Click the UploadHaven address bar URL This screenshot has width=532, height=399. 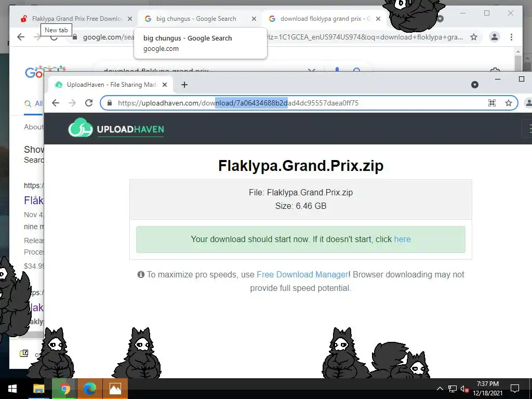tap(238, 103)
